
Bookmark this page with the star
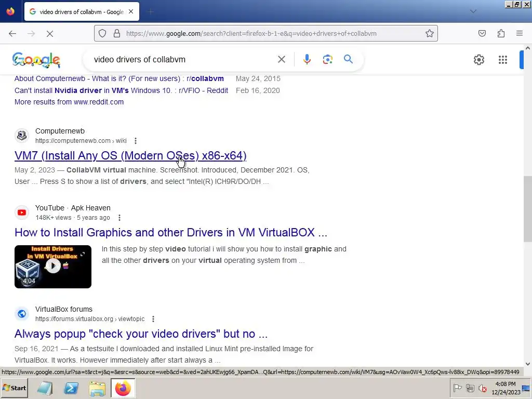coord(430,33)
